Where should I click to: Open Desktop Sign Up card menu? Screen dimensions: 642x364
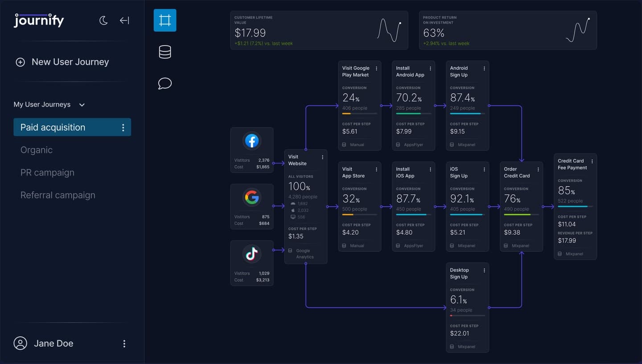(485, 270)
